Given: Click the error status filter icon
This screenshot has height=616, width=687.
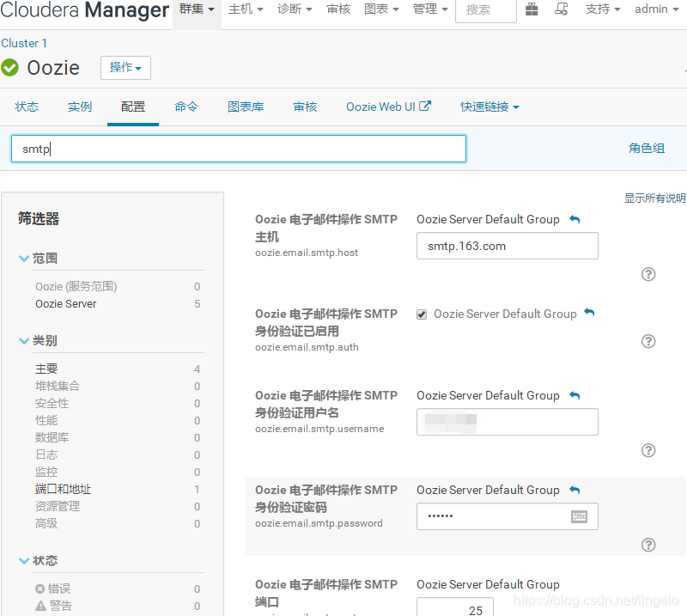Looking at the screenshot, I should coord(40,589).
